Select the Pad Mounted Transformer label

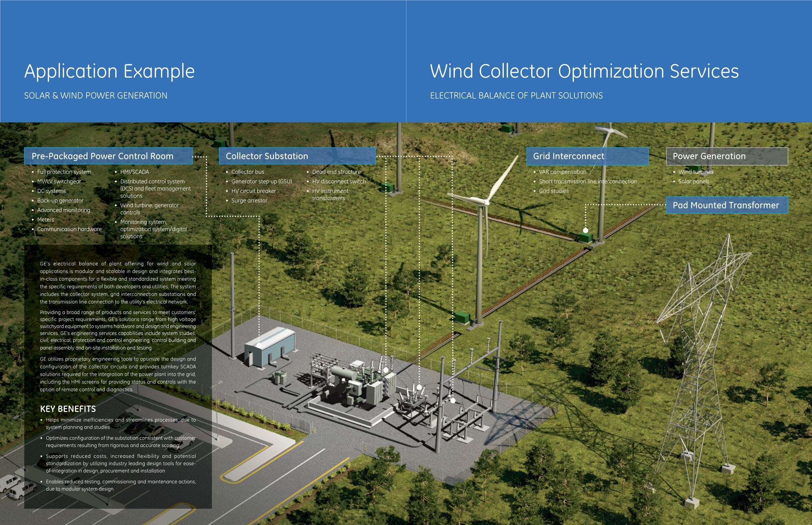coord(727,205)
